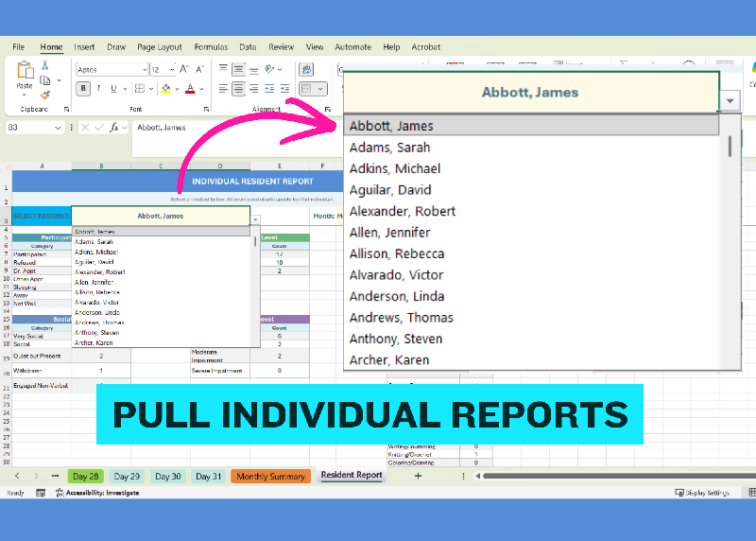Open the Day 28 sheet tab
The width and height of the screenshot is (756, 541).
point(86,477)
